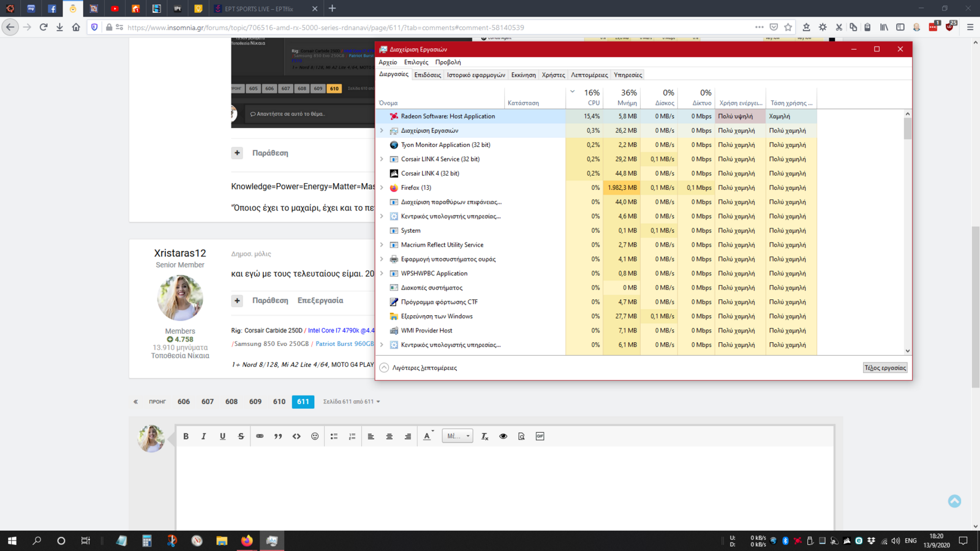This screenshot has height=551, width=980.
Task: Expand the Firefox (13) process group
Action: (382, 187)
